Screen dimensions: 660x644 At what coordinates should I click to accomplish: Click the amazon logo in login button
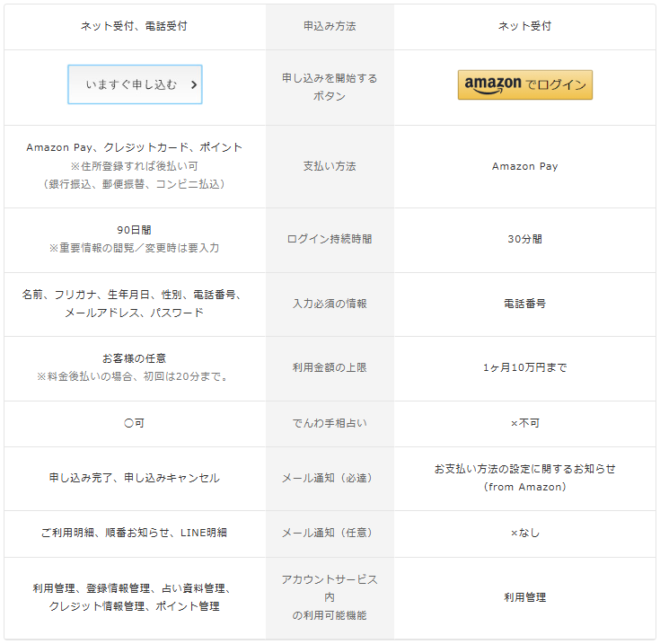492,84
